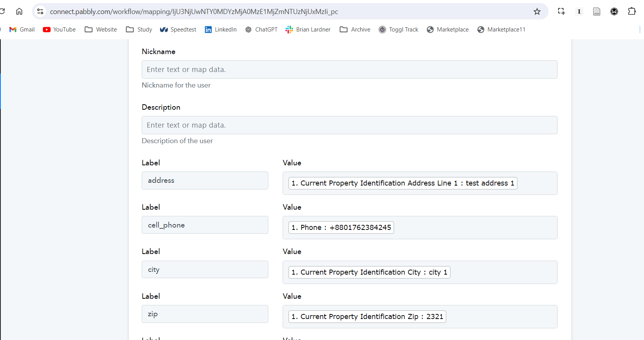This screenshot has width=644, height=340.
Task: Open the Marketplace bookmark
Action: (448, 30)
